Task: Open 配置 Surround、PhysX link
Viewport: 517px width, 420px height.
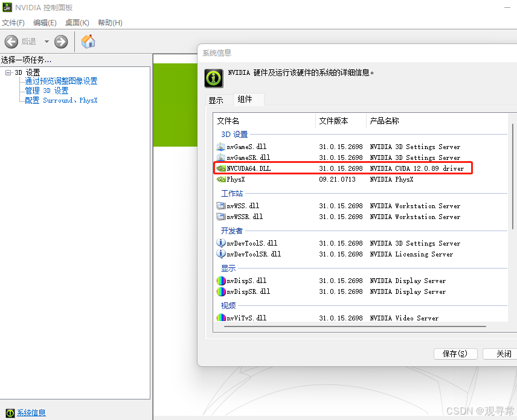Action: point(61,100)
